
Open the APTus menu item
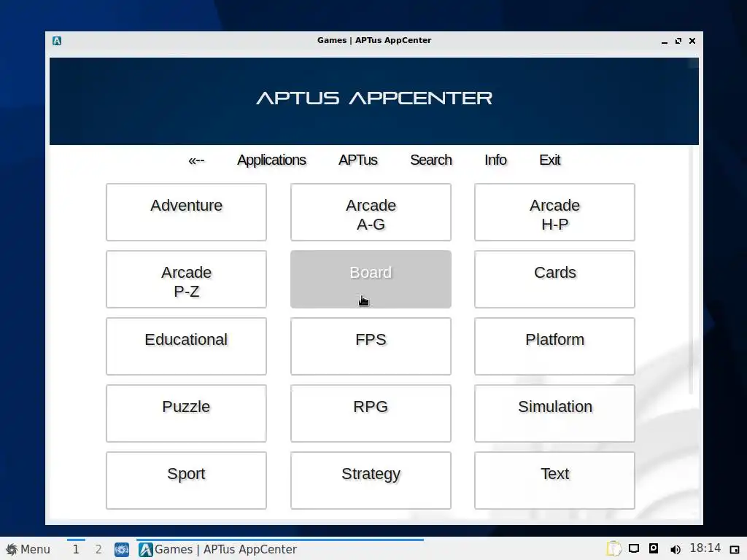[357, 160]
